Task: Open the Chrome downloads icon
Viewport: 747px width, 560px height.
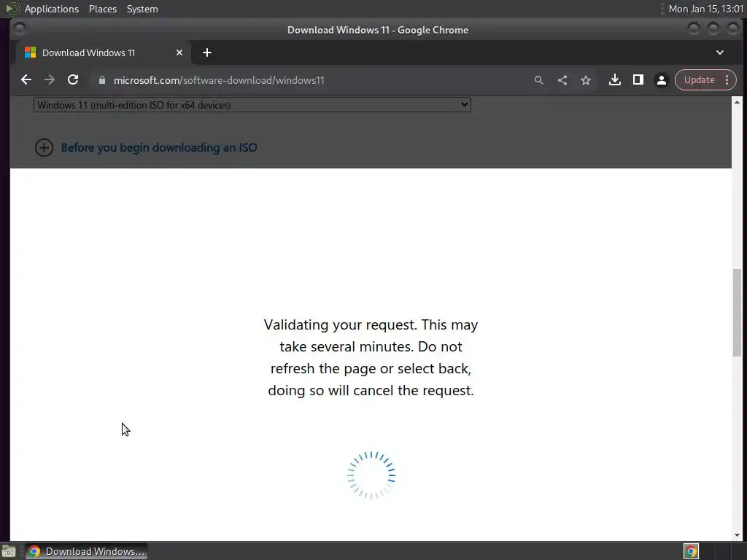Action: 614,80
